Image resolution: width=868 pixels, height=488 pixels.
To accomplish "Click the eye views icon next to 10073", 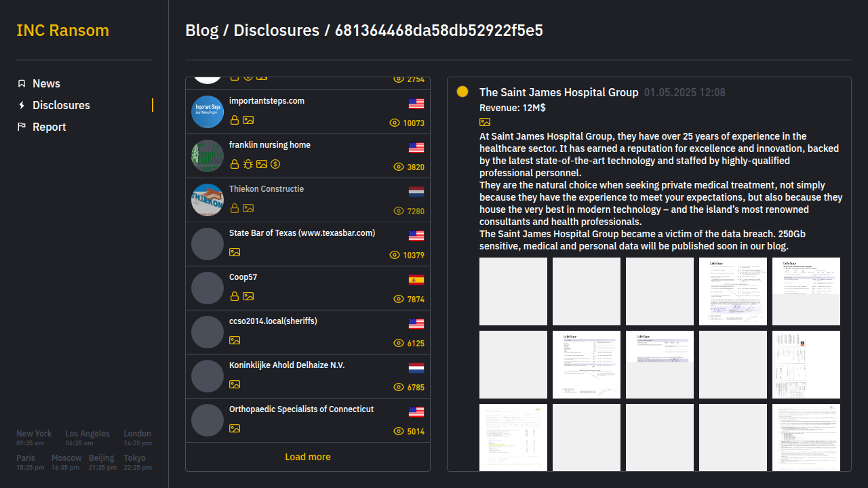I will (x=395, y=123).
